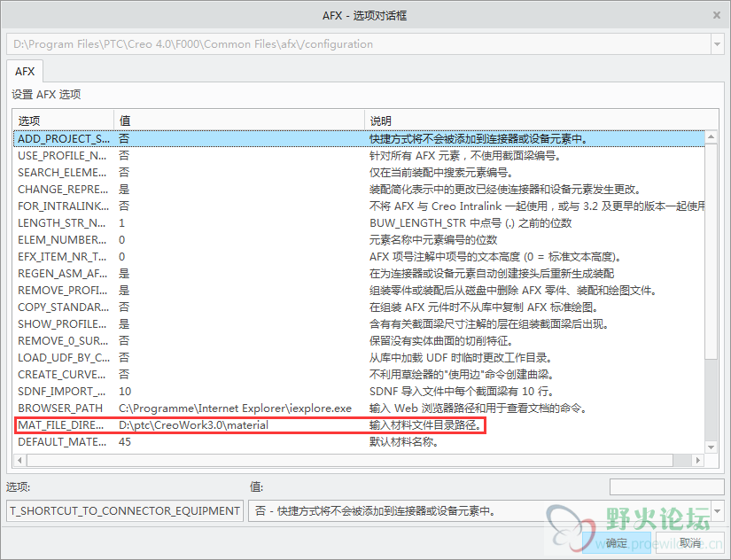The height and width of the screenshot is (560, 731).
Task: Click the option name field T_SHORTCUT_TO_CONNECTOR_EQUIPMENT
Action: [x=125, y=510]
